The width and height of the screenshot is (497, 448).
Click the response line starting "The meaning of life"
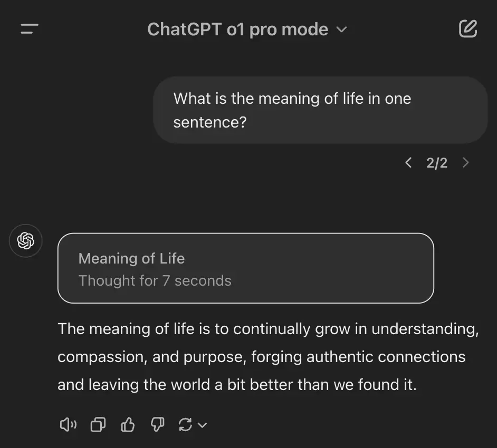click(x=268, y=329)
